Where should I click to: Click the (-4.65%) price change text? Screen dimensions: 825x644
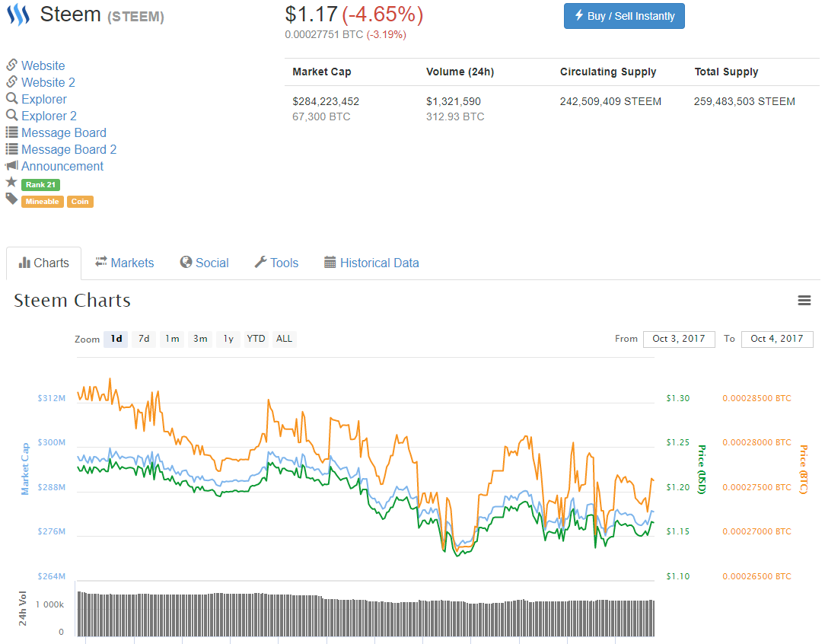[383, 14]
